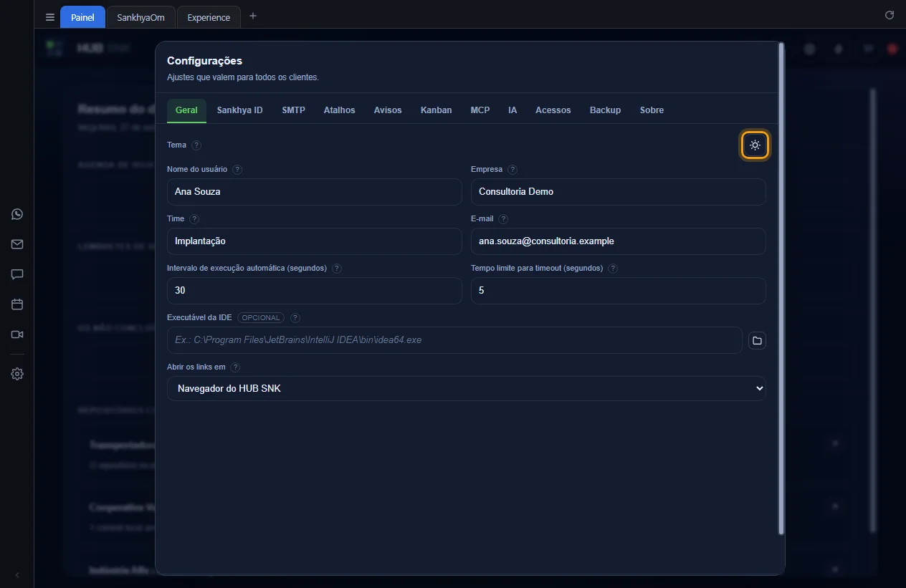Open the Avisos settings tab
The height and width of the screenshot is (588, 906).
tap(388, 110)
